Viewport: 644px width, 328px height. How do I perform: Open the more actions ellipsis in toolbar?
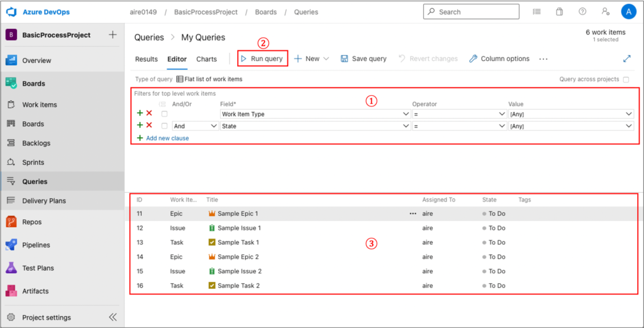click(543, 59)
